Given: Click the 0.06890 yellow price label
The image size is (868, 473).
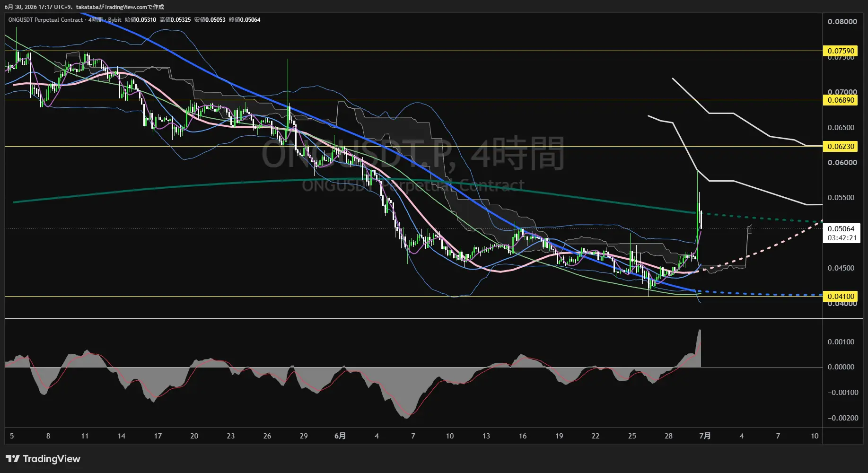Looking at the screenshot, I should point(841,100).
